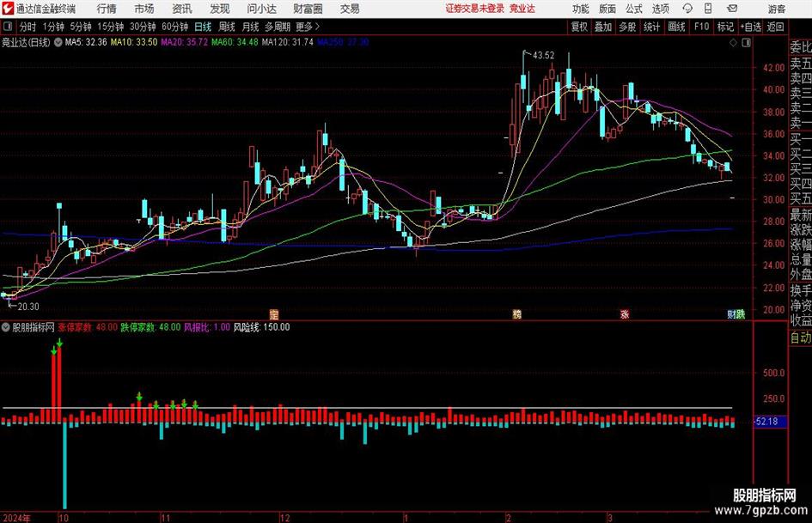Click the 多股 multi-stock button
This screenshot has height=523, width=812.
tap(627, 27)
